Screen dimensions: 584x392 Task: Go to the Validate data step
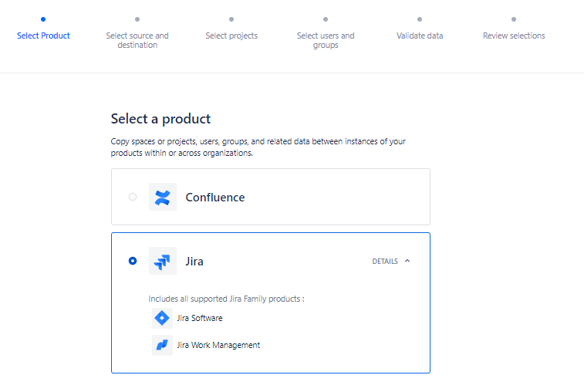(420, 35)
